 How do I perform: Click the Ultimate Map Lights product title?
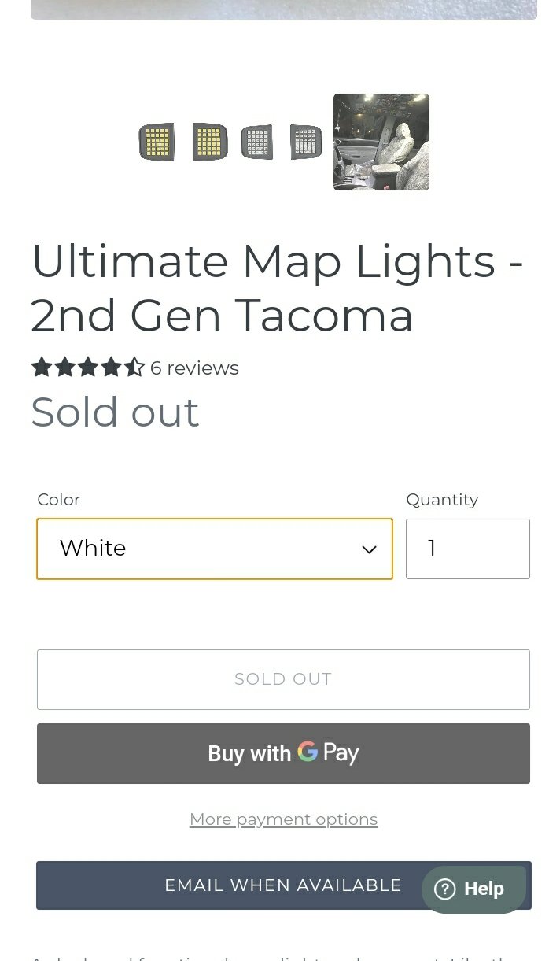click(x=277, y=288)
